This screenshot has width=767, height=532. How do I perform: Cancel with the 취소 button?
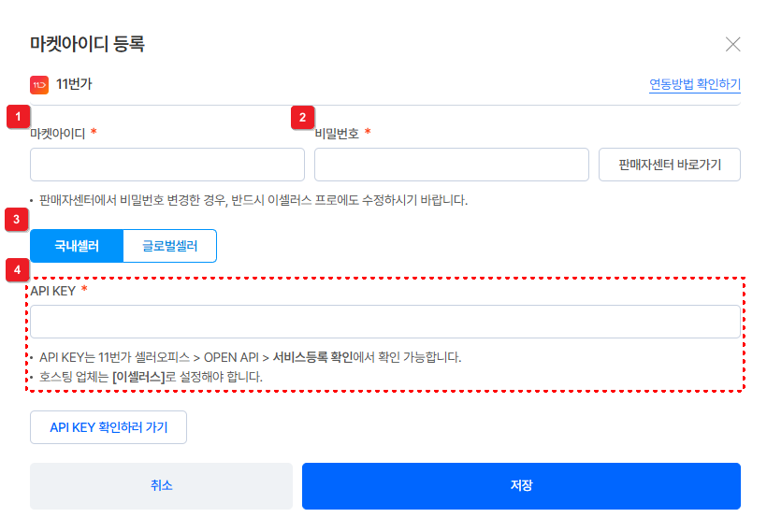pos(161,486)
